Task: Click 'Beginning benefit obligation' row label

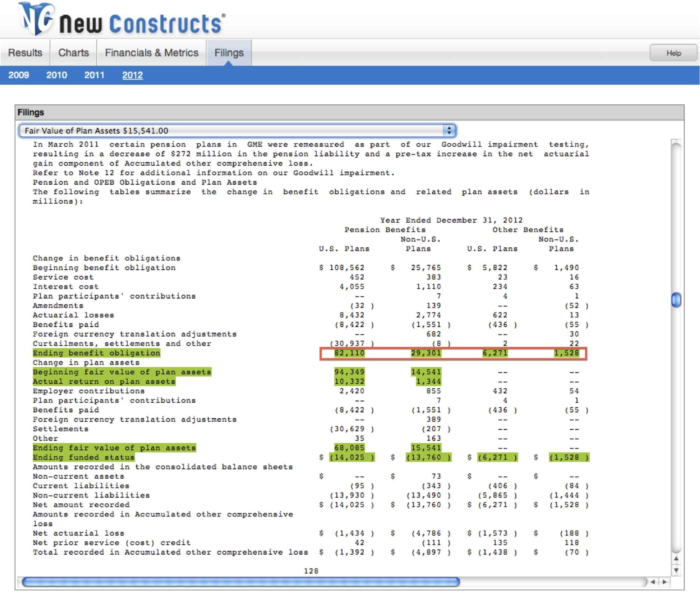Action: click(104, 268)
